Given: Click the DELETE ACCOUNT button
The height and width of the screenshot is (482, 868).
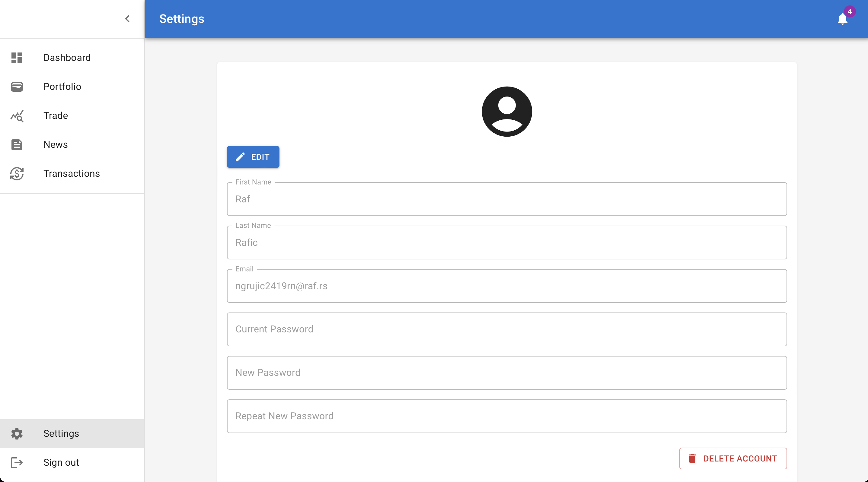Looking at the screenshot, I should pyautogui.click(x=733, y=458).
